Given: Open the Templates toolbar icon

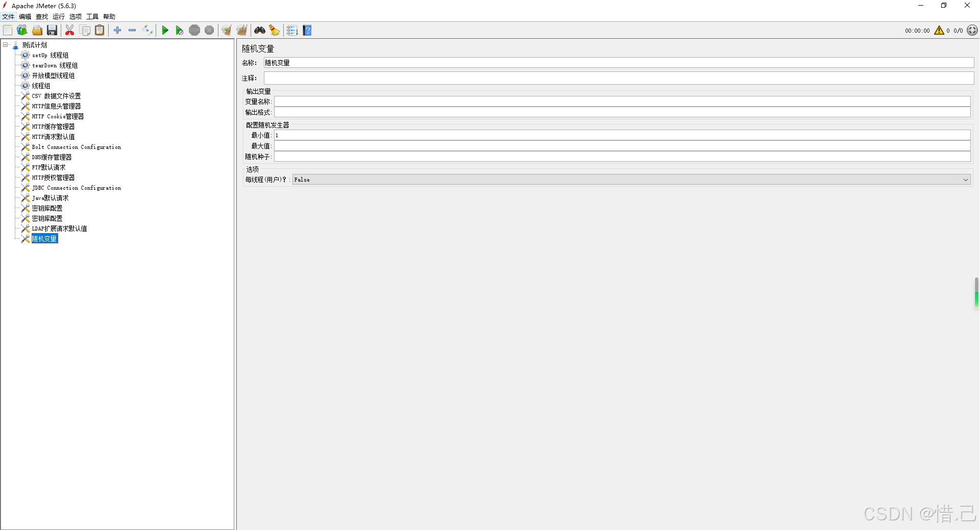Looking at the screenshot, I should point(22,31).
